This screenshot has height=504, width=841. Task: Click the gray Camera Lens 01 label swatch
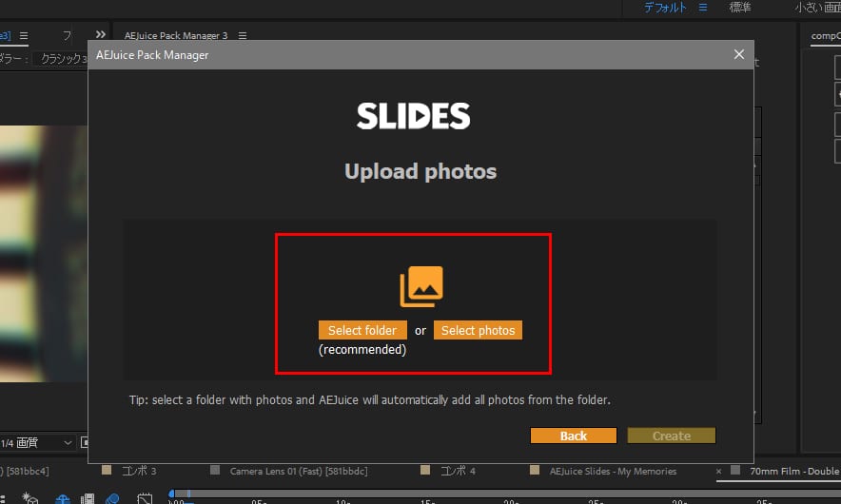215,470
